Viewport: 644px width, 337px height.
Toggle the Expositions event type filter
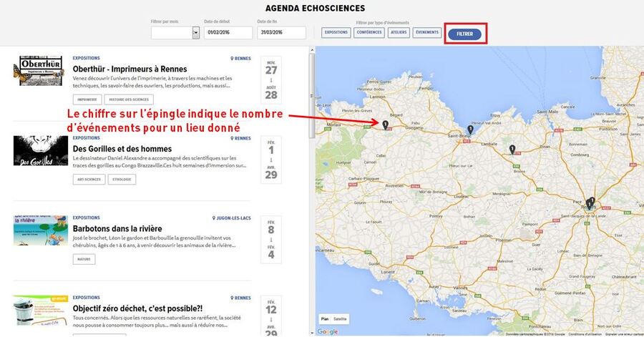[x=336, y=33]
